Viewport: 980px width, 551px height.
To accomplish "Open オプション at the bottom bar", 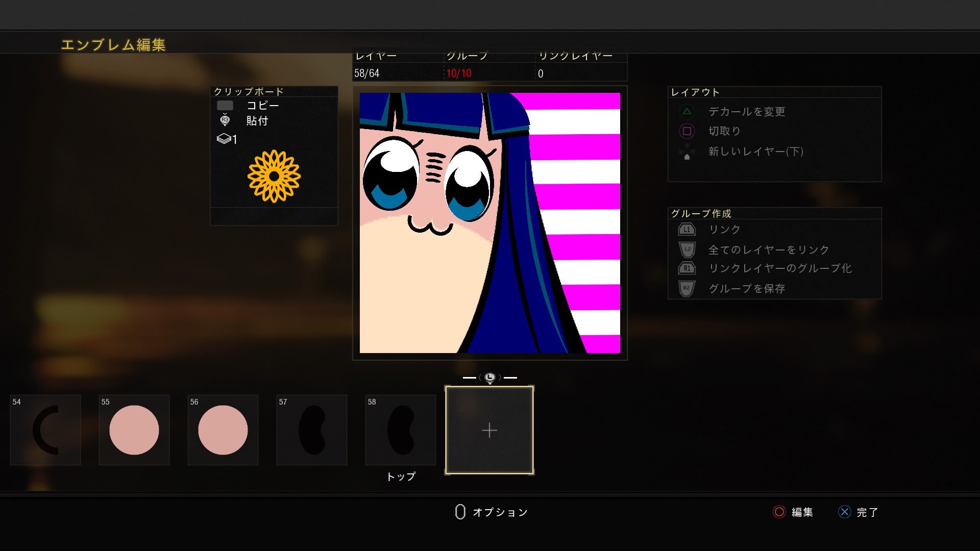I will click(x=500, y=512).
